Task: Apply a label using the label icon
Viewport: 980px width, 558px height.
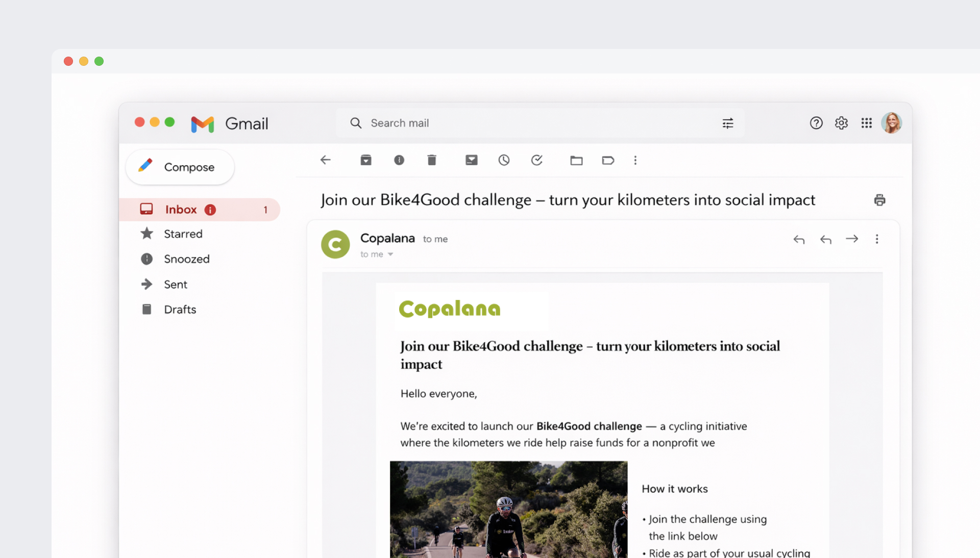Action: 607,161
